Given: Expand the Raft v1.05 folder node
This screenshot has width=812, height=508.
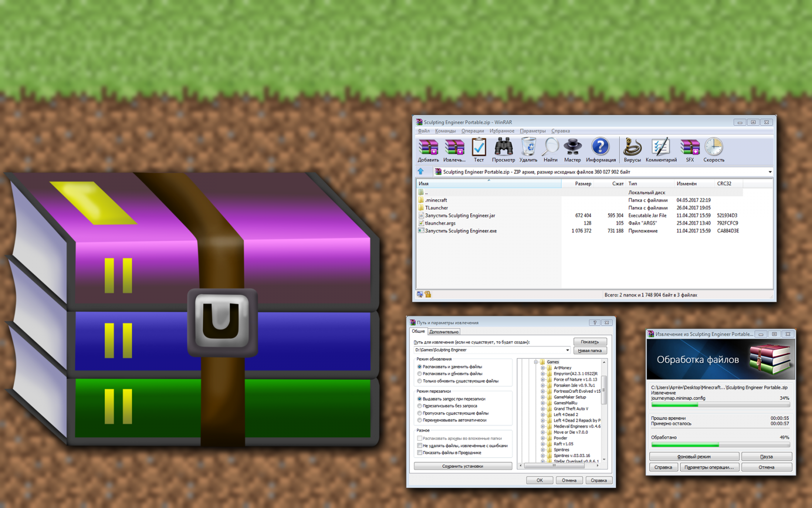Looking at the screenshot, I should 543,444.
